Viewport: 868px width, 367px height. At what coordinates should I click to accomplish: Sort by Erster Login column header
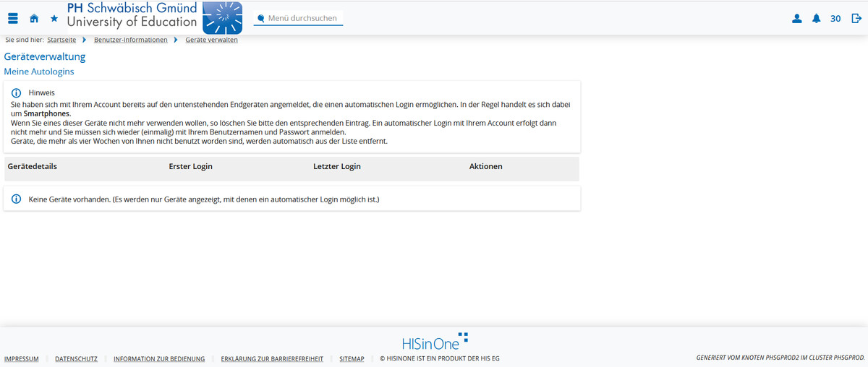(190, 166)
